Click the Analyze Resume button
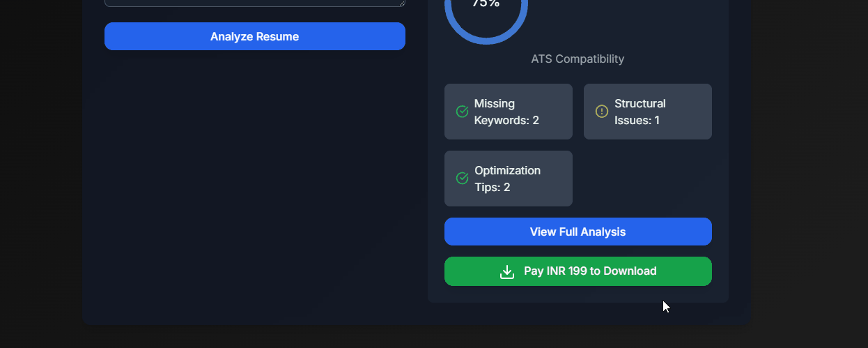This screenshot has width=868, height=348. [x=255, y=36]
